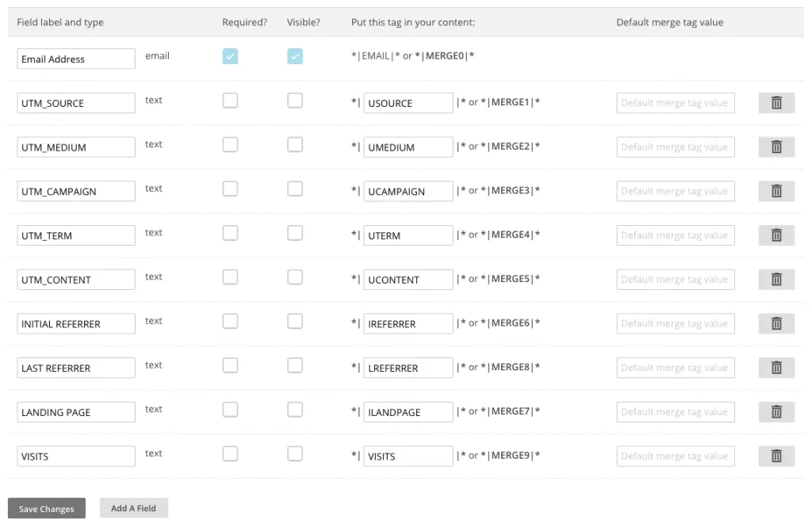Remove the LANDING PAGE field
The width and height of the screenshot is (812, 527).
pyautogui.click(x=776, y=411)
